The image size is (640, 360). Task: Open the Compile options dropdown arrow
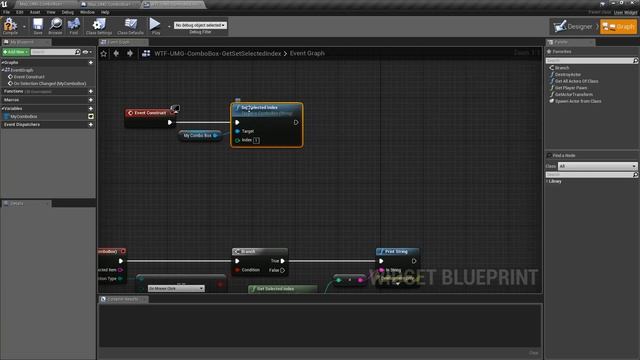(24, 27)
